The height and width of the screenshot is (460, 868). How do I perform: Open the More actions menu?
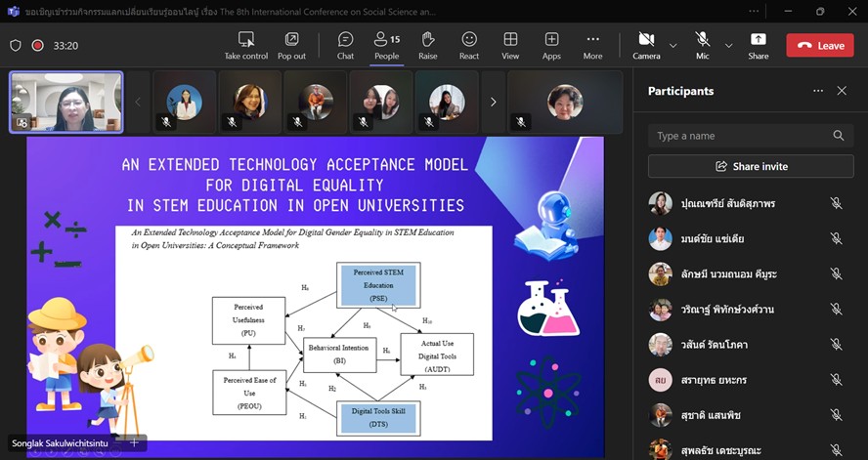pos(592,45)
